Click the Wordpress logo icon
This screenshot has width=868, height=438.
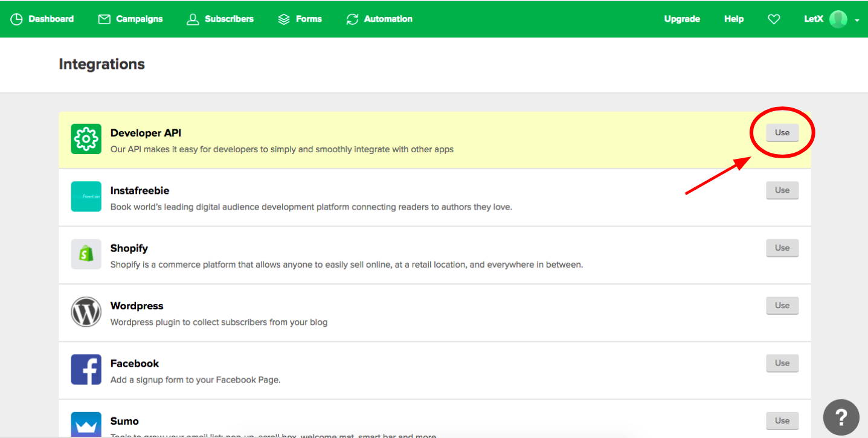(x=86, y=312)
